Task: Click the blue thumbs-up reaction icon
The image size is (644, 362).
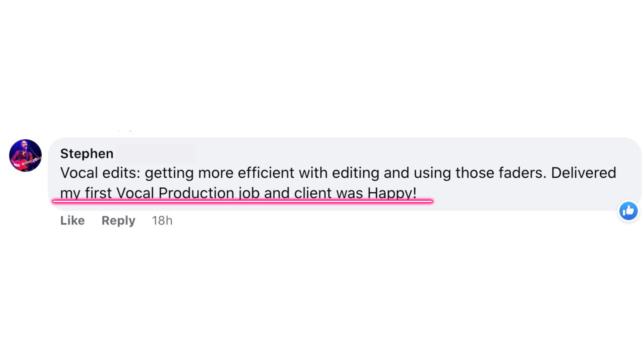Action: pyautogui.click(x=628, y=211)
